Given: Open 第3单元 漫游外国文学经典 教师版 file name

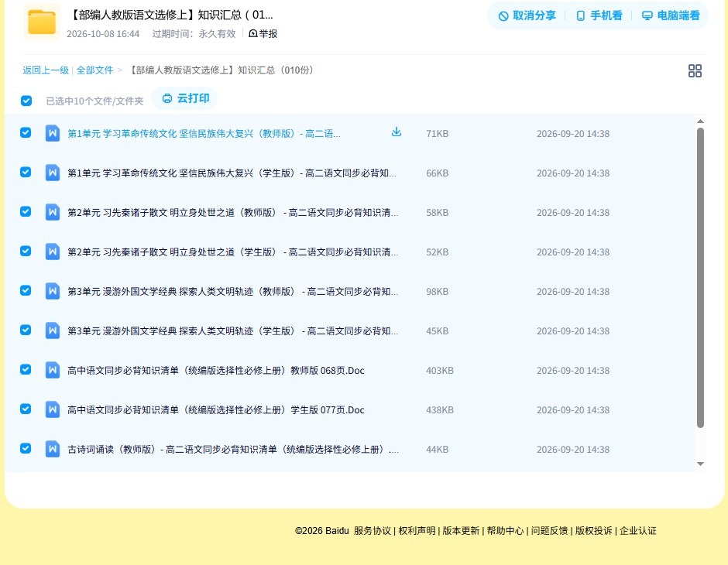Looking at the screenshot, I should [x=232, y=291].
